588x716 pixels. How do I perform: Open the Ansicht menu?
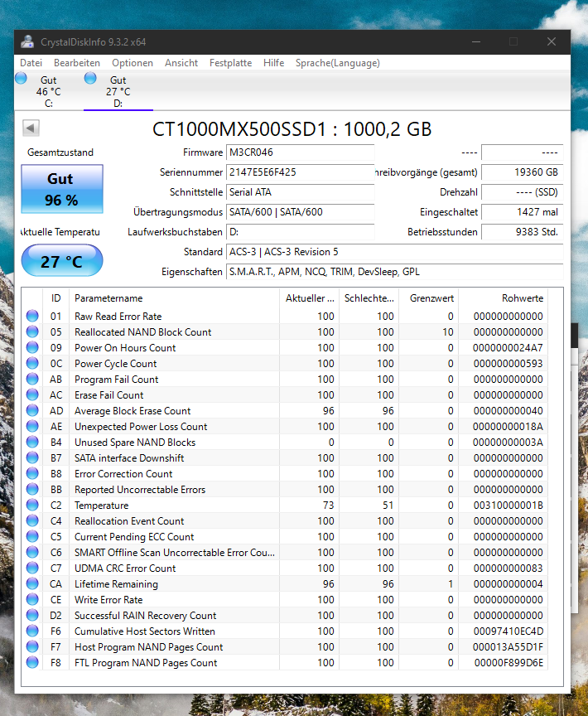[181, 63]
